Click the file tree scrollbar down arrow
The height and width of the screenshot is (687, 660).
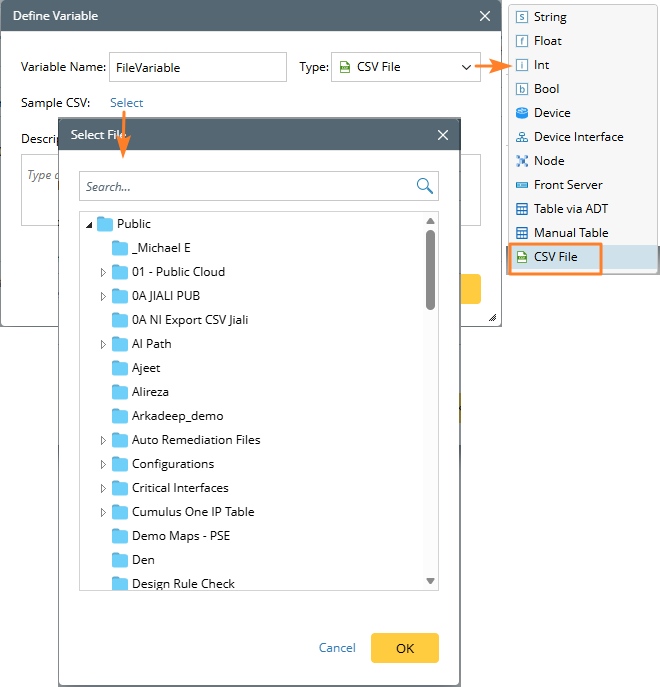click(x=431, y=581)
